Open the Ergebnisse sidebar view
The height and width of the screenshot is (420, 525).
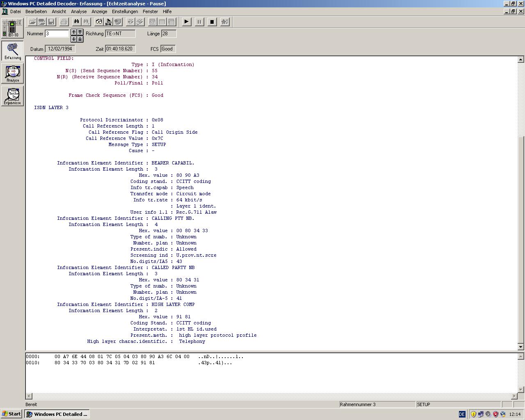[13, 96]
